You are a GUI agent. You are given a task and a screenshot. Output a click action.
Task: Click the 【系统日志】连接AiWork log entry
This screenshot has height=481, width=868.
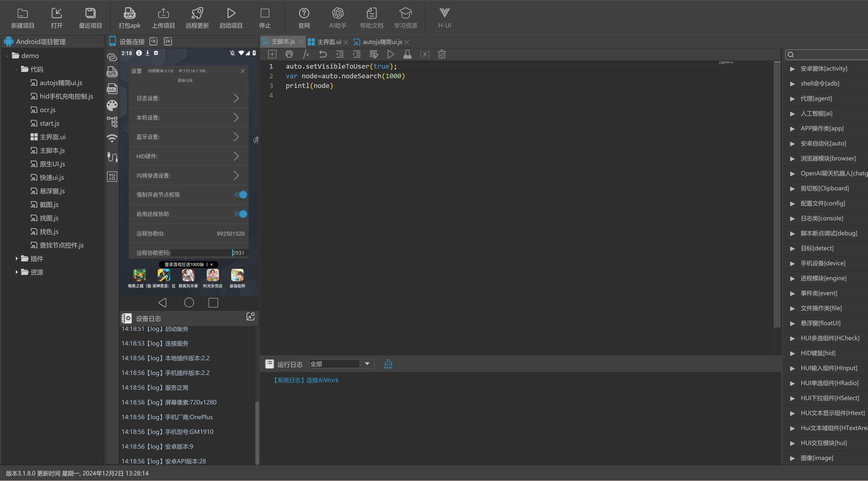[x=306, y=380]
